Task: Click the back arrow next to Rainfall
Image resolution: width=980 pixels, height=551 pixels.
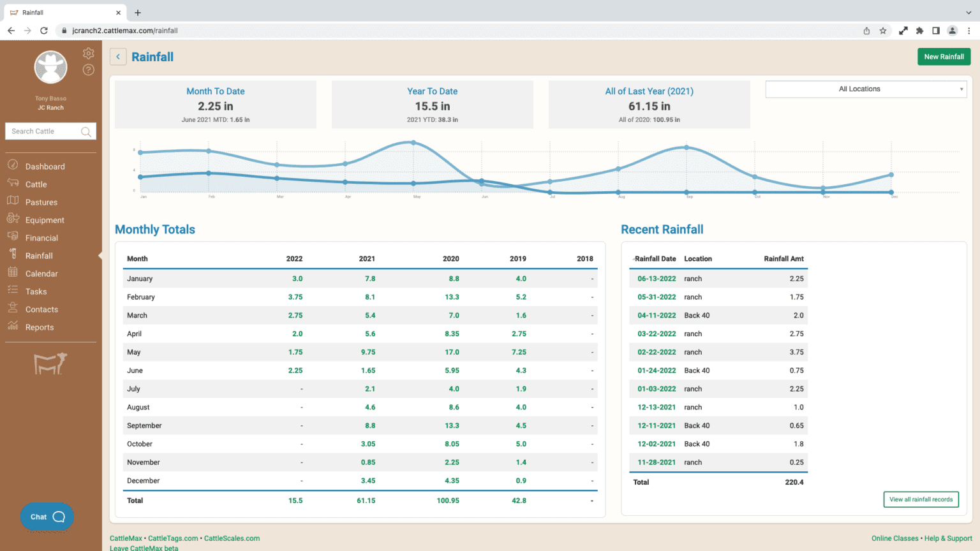Action: click(118, 57)
